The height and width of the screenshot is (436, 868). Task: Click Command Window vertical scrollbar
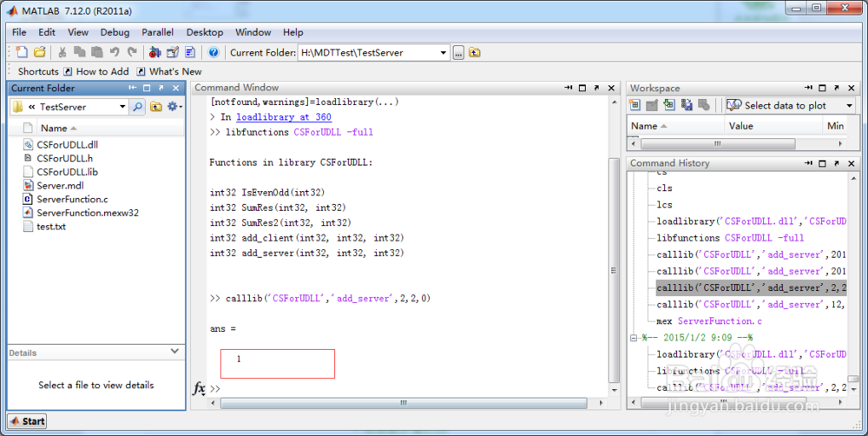(x=614, y=270)
